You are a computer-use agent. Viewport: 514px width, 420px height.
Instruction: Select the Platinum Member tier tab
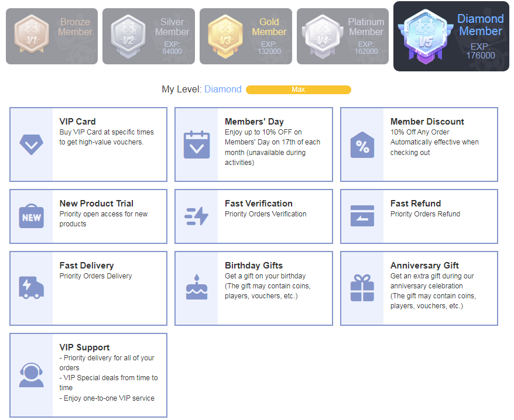(x=342, y=36)
